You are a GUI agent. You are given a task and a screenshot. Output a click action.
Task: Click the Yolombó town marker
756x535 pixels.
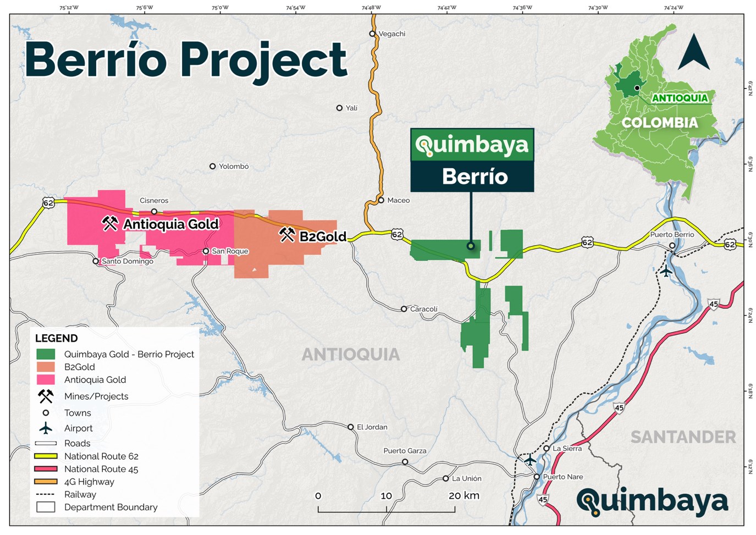[x=212, y=166]
